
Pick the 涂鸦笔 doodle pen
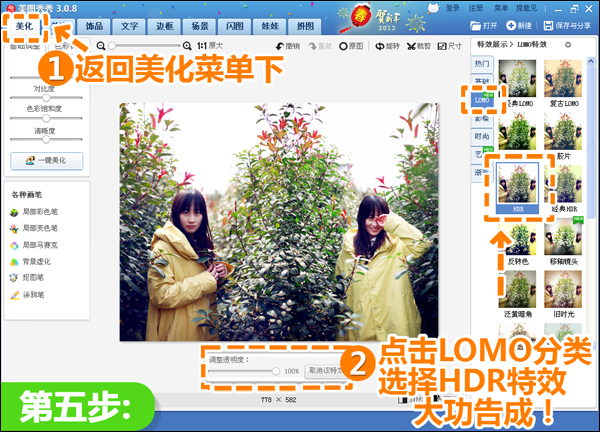coord(15,295)
